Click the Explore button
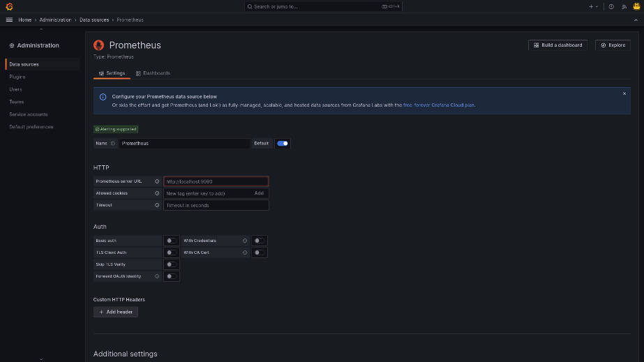The width and height of the screenshot is (644, 362). [613, 45]
